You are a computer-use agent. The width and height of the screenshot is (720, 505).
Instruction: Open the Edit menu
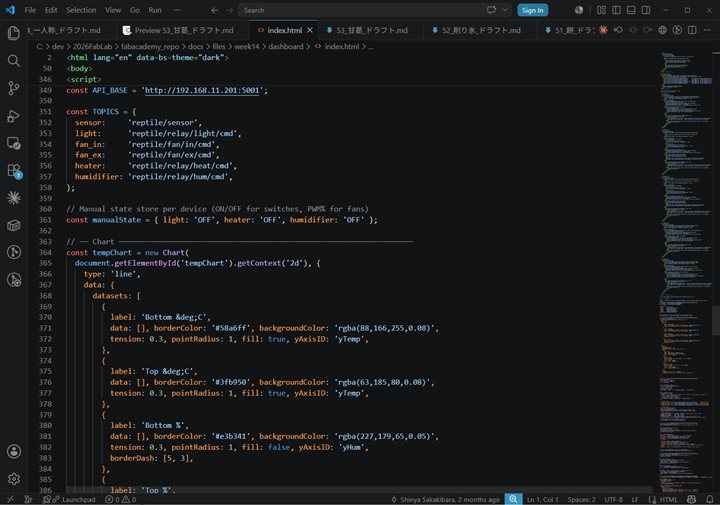pos(51,10)
